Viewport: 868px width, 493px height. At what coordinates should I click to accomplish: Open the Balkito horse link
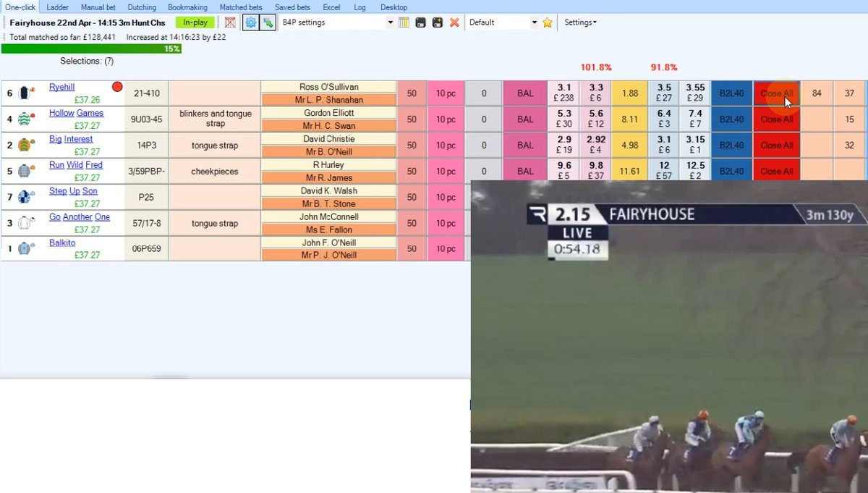(x=62, y=243)
